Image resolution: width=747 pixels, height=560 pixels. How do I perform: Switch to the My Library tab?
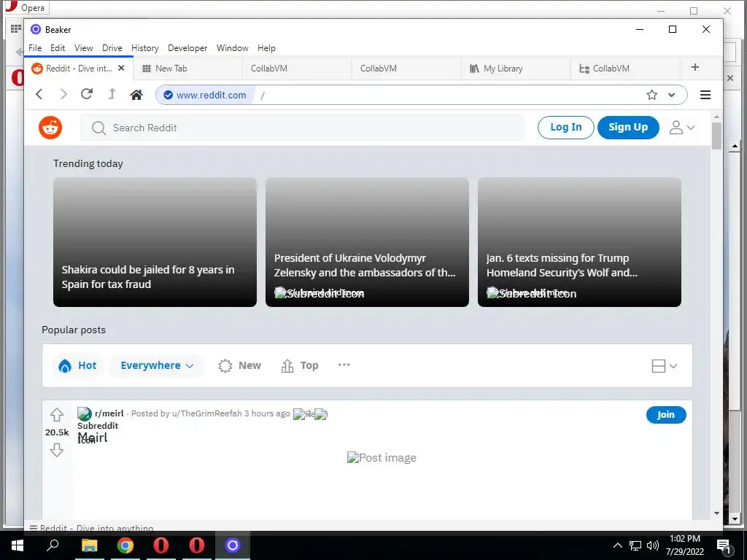(516, 69)
